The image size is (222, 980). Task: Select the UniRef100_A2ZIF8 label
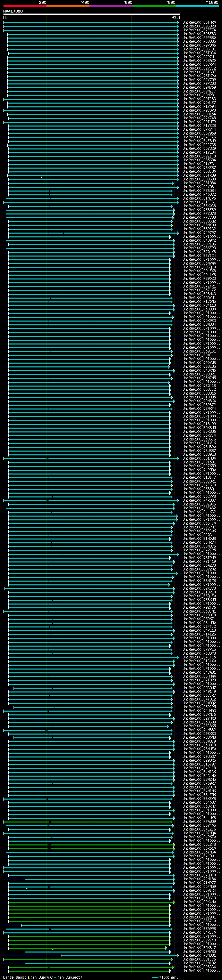199,156
